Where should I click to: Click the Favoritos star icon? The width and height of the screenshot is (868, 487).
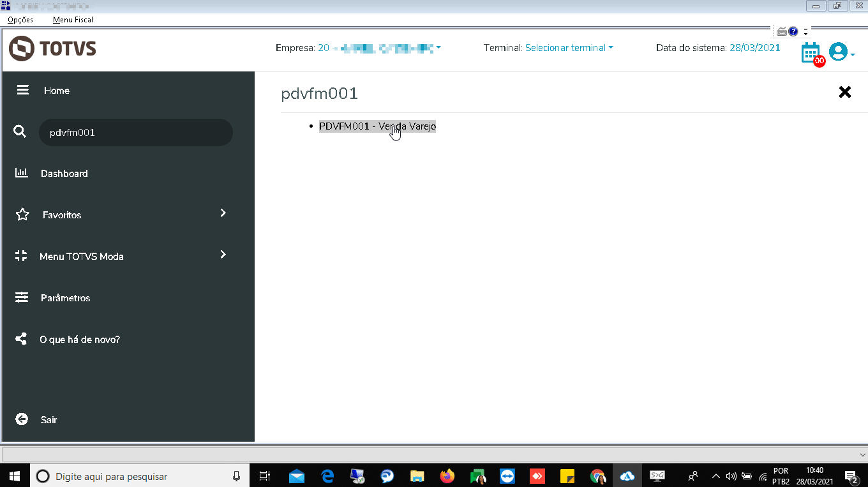[x=22, y=214]
